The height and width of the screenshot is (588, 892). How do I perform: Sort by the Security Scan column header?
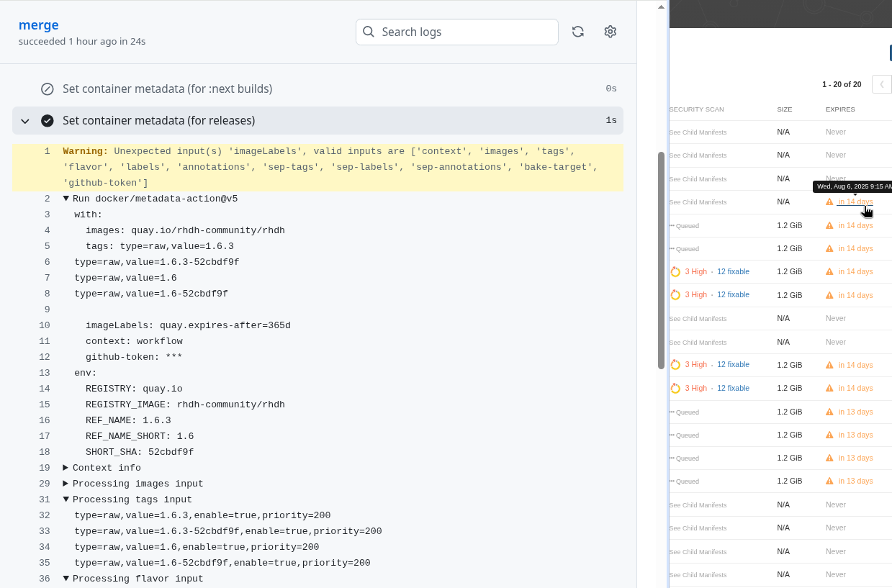(696, 109)
